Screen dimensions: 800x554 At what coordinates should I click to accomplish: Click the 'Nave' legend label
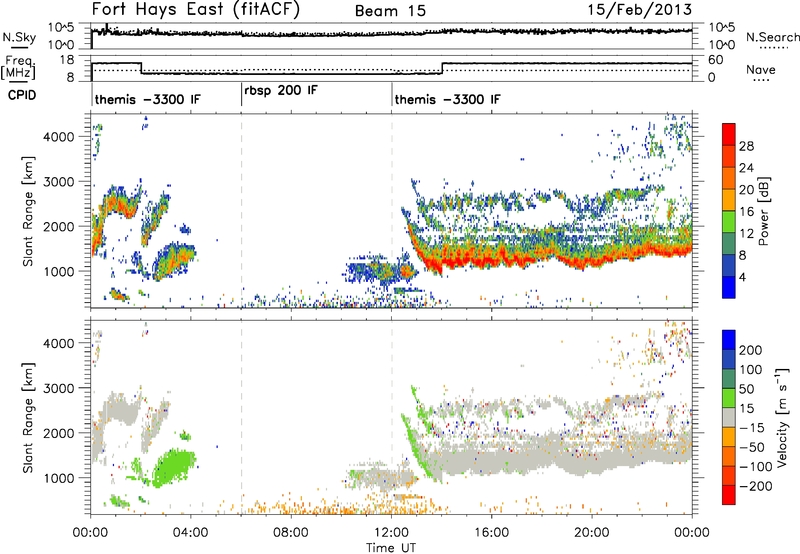pyautogui.click(x=761, y=69)
